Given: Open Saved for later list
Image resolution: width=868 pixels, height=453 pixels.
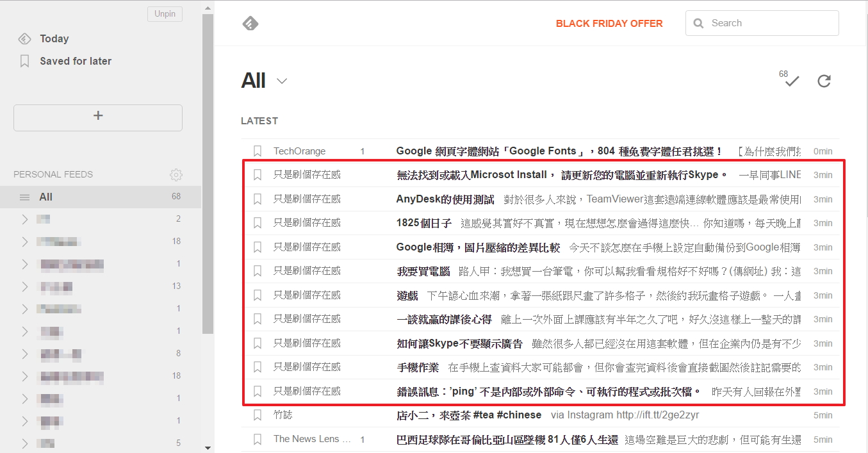Looking at the screenshot, I should click(76, 61).
